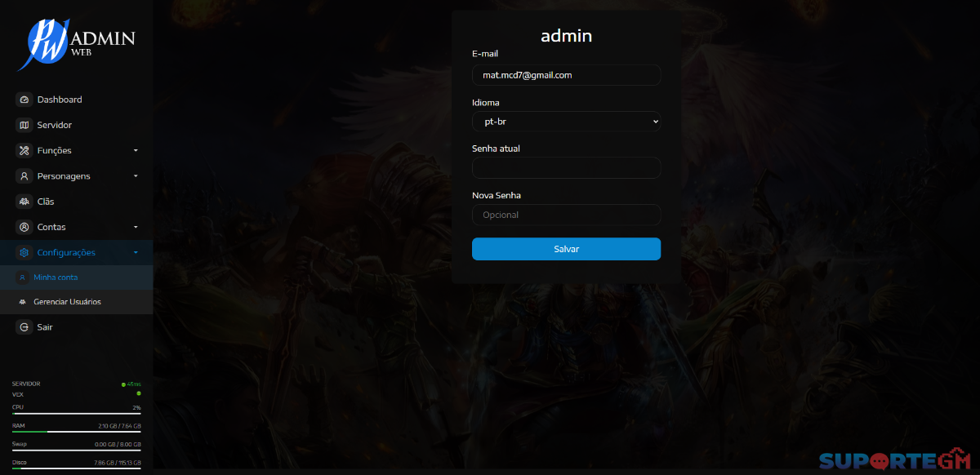Select Minha conta submenu entry
Screen dimensions: 980x475
click(x=77, y=277)
